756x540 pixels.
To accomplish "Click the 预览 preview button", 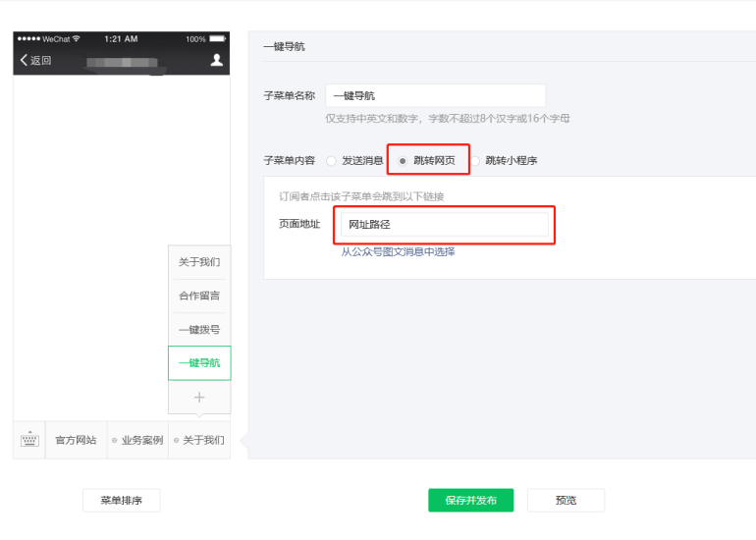I will pyautogui.click(x=566, y=500).
